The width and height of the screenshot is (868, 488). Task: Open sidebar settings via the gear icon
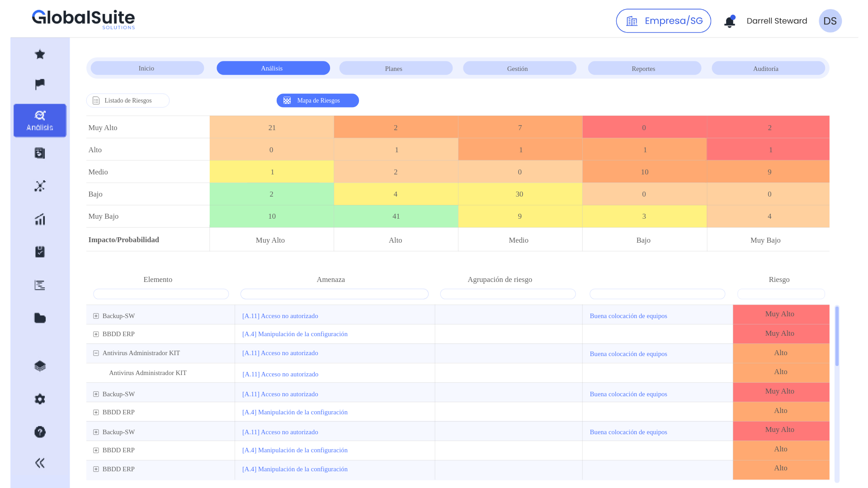click(x=40, y=399)
